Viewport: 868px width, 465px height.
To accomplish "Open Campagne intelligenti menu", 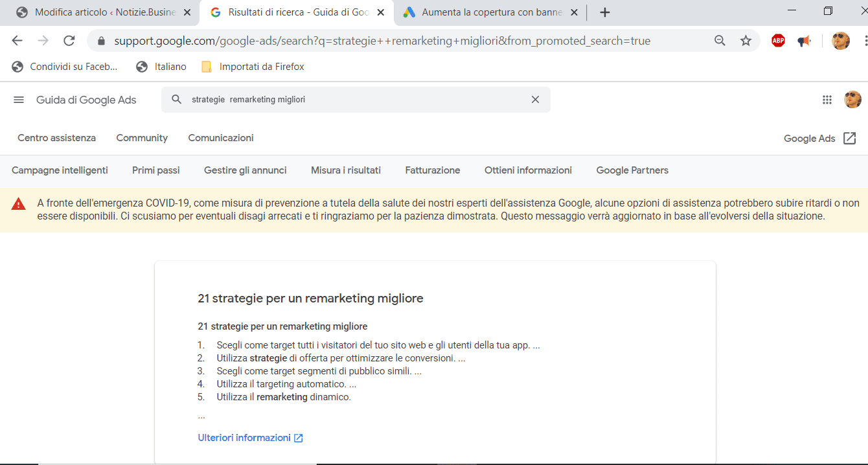I will (x=60, y=170).
